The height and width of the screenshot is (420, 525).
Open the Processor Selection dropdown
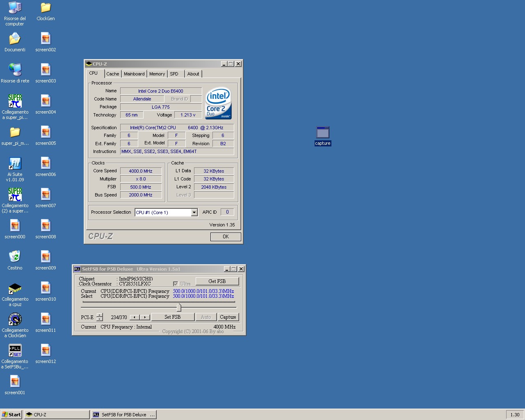click(x=194, y=212)
